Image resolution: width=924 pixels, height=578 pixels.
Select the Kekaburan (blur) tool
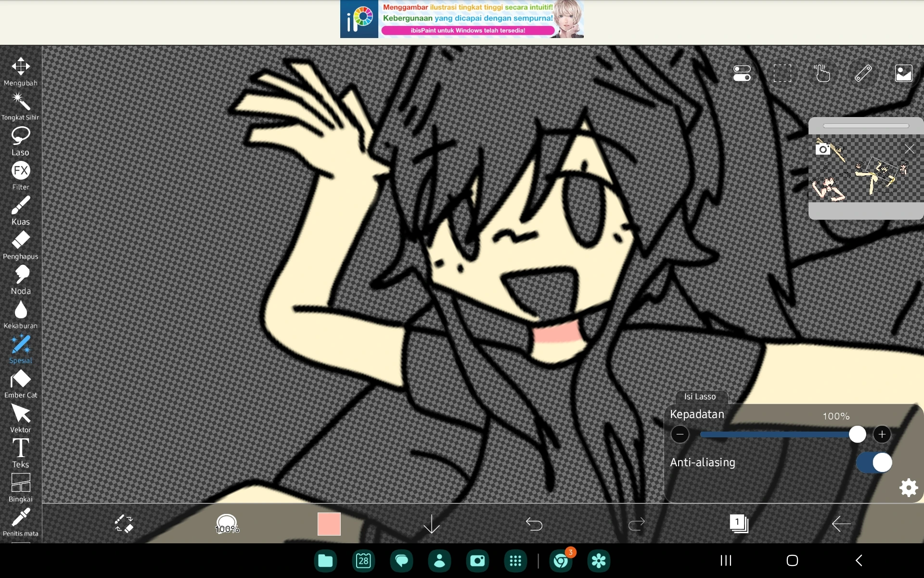click(x=20, y=311)
